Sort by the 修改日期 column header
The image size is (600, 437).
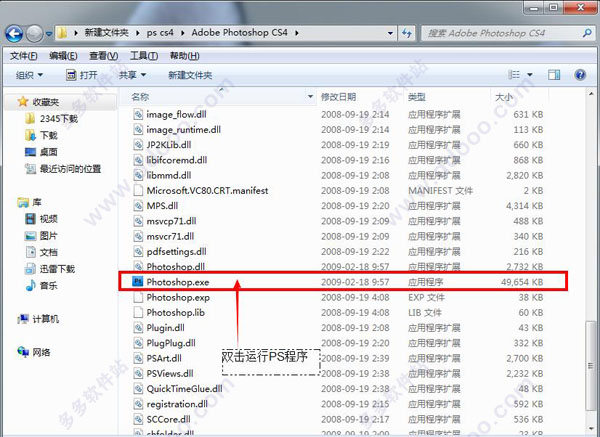point(338,97)
